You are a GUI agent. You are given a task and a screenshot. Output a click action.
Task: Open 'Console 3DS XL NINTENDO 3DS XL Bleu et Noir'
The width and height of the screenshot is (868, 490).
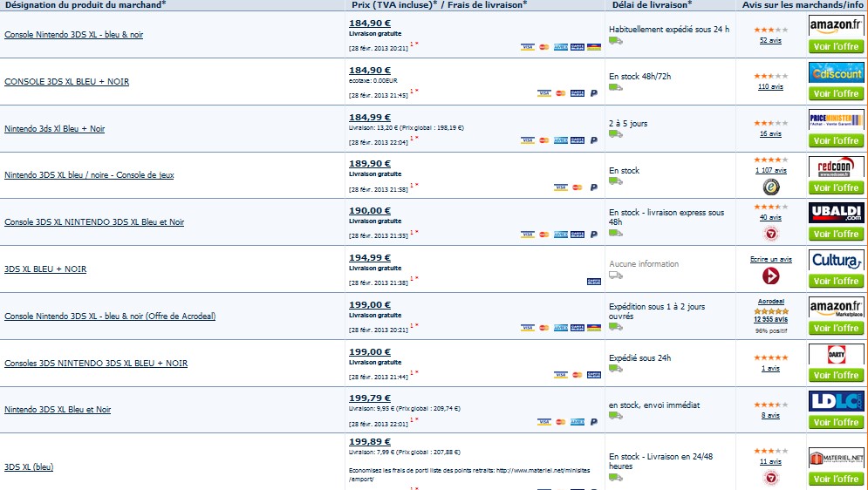pyautogui.click(x=94, y=221)
